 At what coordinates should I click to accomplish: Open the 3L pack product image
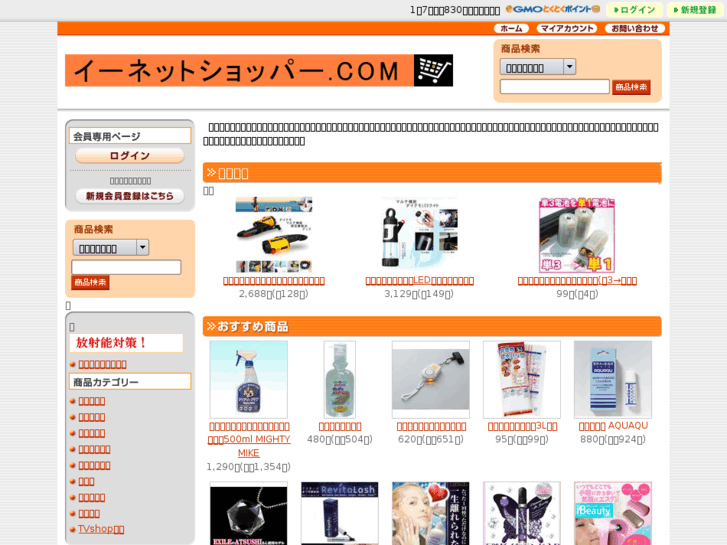tap(522, 380)
